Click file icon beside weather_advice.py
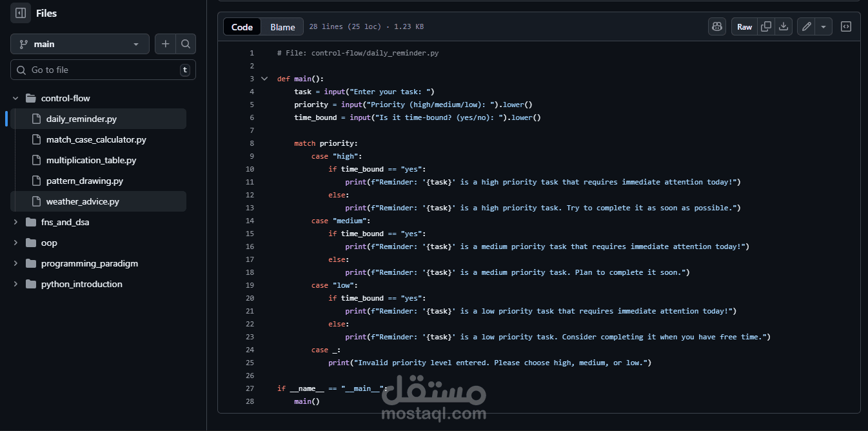This screenshot has height=431, width=868. (x=35, y=201)
